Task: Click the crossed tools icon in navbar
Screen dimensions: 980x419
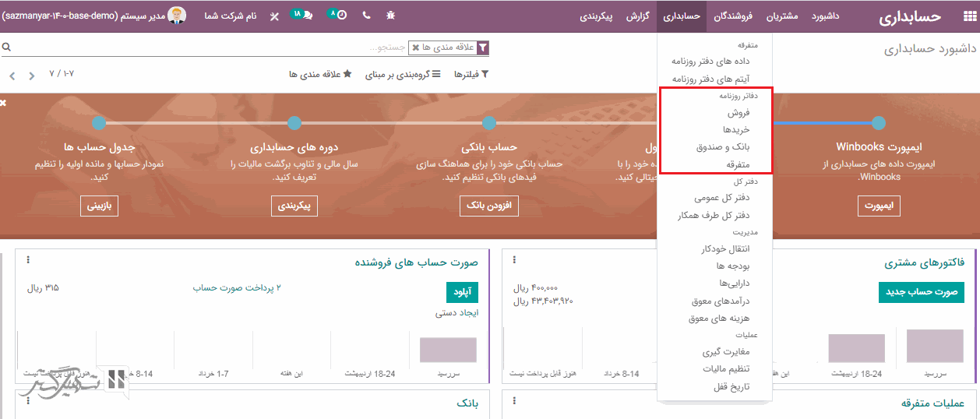Action: point(274,16)
